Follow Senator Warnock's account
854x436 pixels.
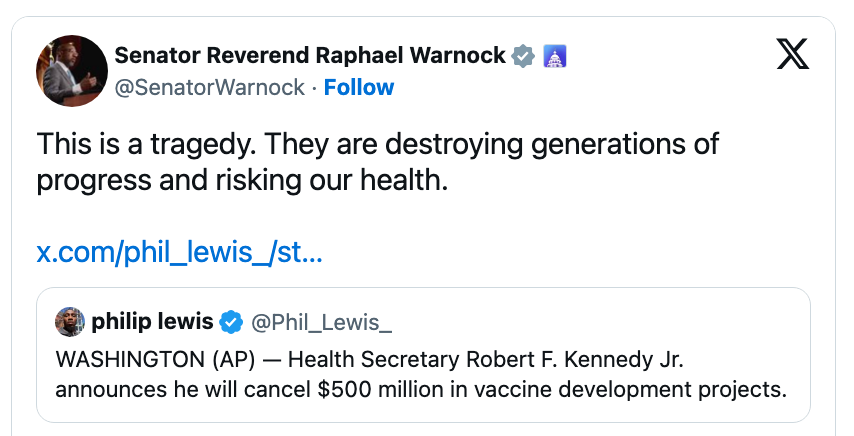359,87
